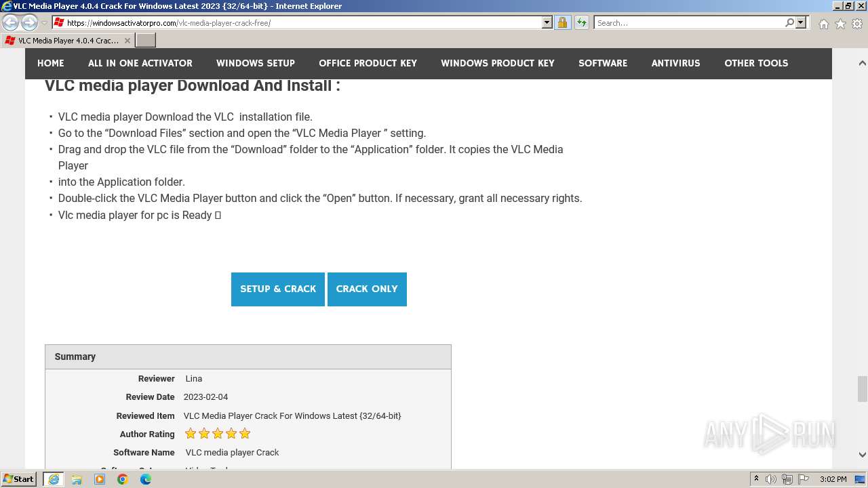Open HOME in site navigation
Image resolution: width=868 pixels, height=488 pixels.
pyautogui.click(x=51, y=63)
